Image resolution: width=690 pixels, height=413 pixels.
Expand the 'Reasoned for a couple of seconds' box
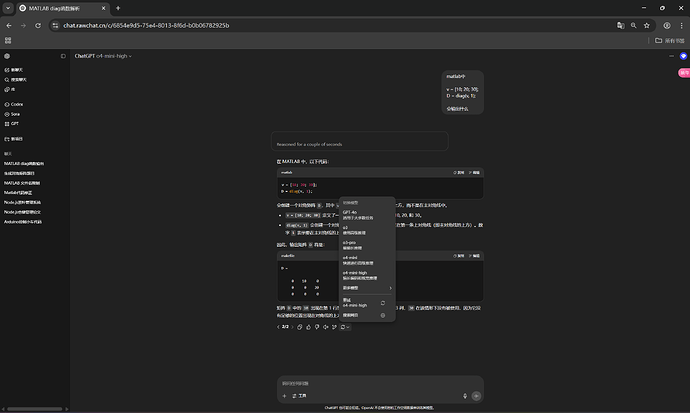pyautogui.click(x=360, y=141)
